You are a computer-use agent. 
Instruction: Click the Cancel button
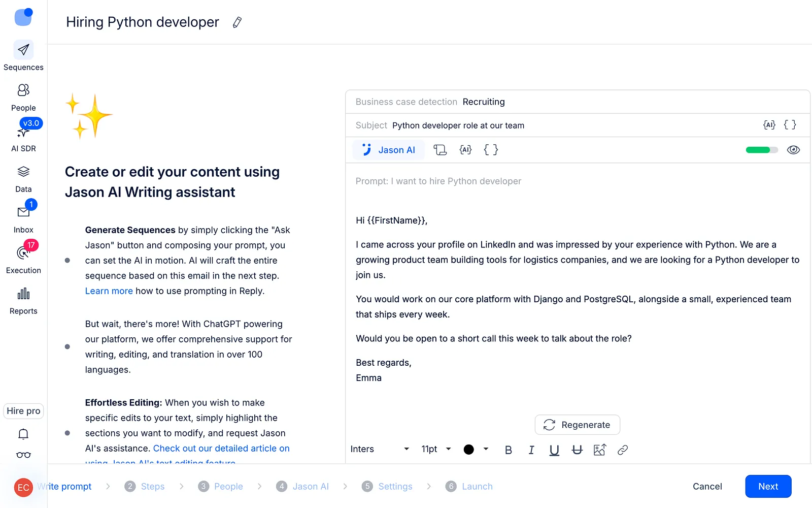click(707, 486)
